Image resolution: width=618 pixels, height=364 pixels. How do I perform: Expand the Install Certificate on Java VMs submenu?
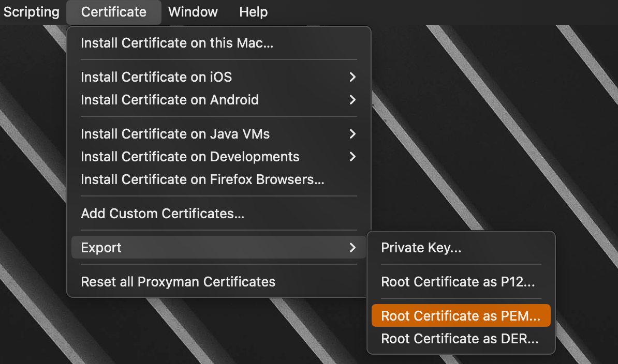[175, 134]
